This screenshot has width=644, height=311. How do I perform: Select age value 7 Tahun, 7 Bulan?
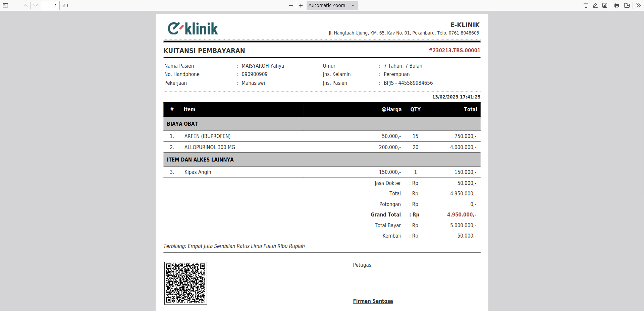403,66
